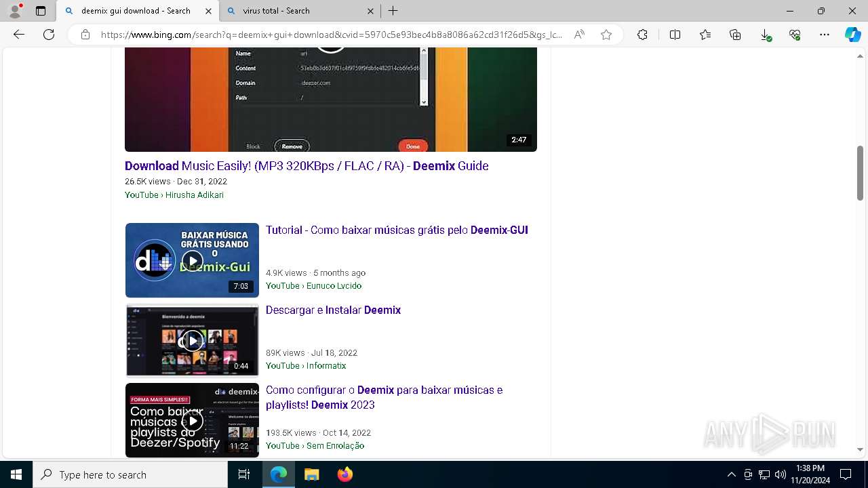Open the Windows Start menu
This screenshot has height=488, width=868.
tap(16, 474)
